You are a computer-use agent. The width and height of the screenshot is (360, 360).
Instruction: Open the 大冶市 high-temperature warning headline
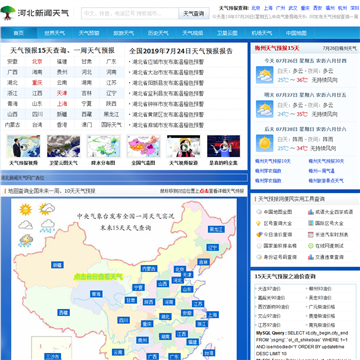(x=168, y=72)
